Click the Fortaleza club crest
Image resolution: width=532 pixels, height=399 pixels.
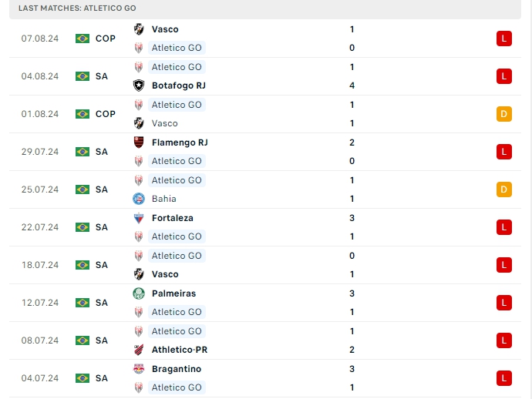[139, 218]
